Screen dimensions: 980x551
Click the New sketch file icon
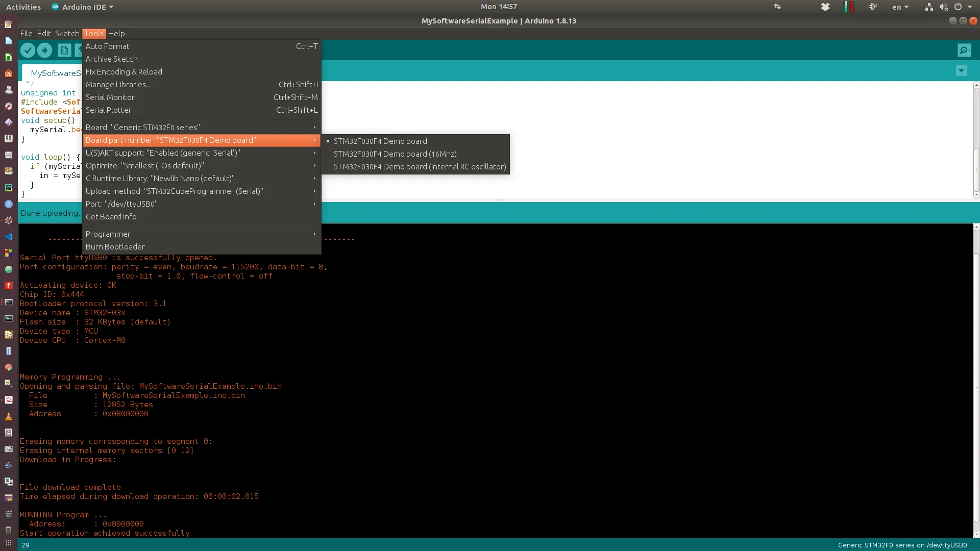point(64,50)
